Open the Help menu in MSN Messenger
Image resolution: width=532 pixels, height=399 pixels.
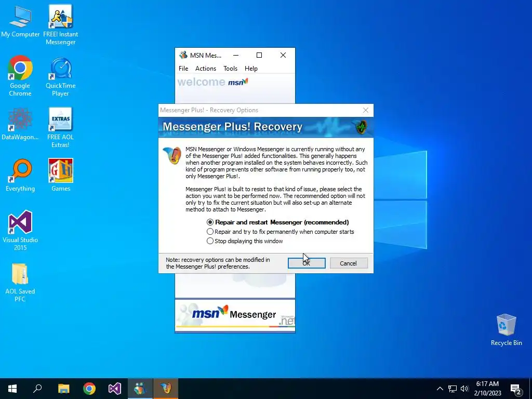click(x=251, y=69)
